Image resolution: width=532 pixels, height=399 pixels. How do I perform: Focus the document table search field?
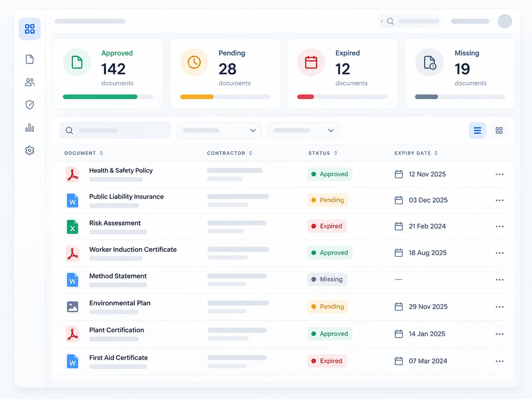[115, 130]
